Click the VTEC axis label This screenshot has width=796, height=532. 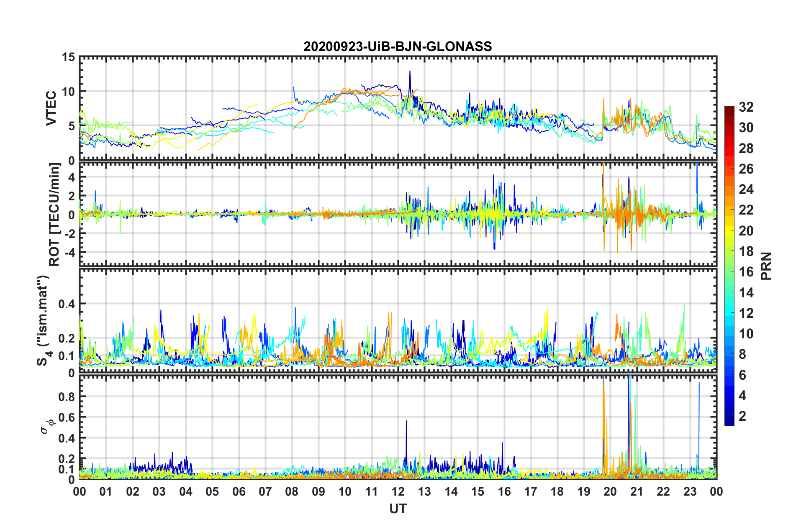coord(51,108)
